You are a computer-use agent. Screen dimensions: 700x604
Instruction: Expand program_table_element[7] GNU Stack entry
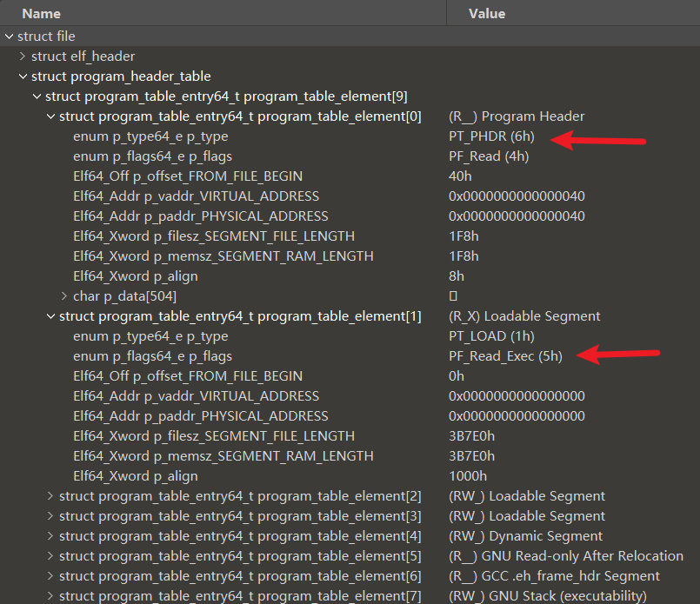tap(50, 596)
